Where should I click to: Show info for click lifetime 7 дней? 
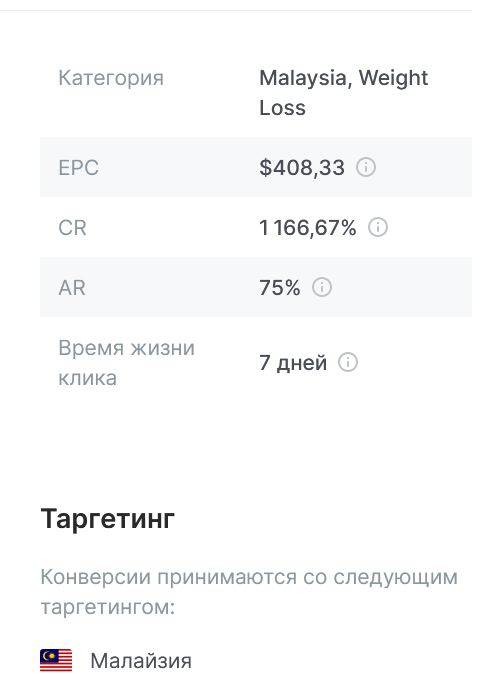point(348,362)
